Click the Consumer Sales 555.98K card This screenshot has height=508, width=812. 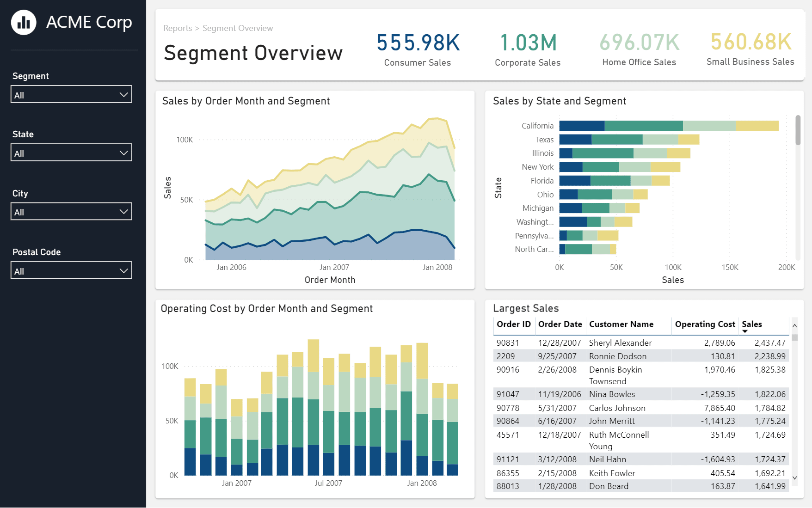click(x=418, y=49)
